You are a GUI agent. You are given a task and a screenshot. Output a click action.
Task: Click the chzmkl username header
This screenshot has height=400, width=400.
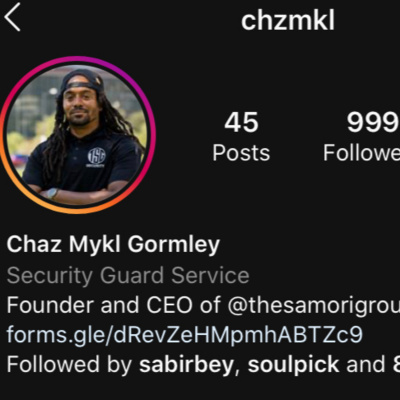[x=288, y=21]
